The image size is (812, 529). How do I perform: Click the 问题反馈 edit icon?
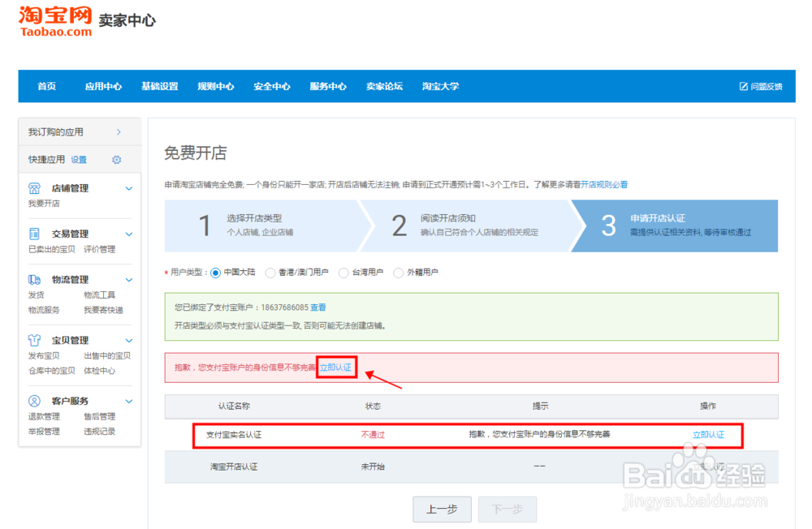pos(743,87)
